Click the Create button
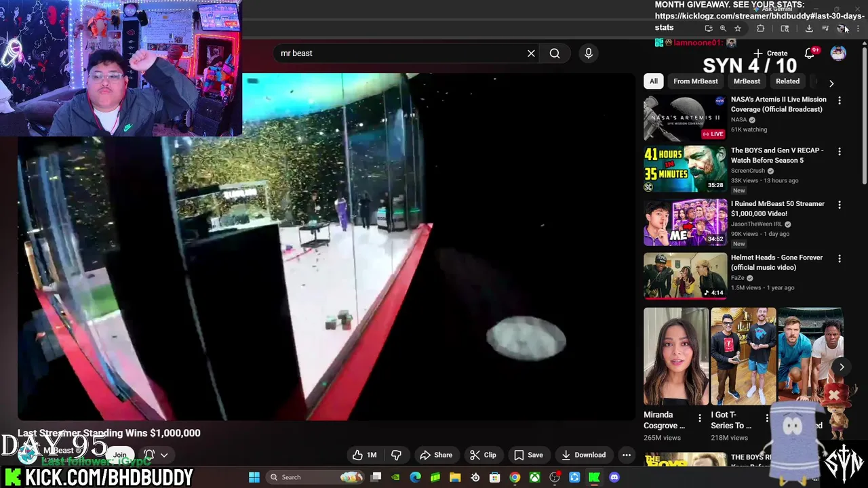The image size is (868, 488). pos(770,54)
